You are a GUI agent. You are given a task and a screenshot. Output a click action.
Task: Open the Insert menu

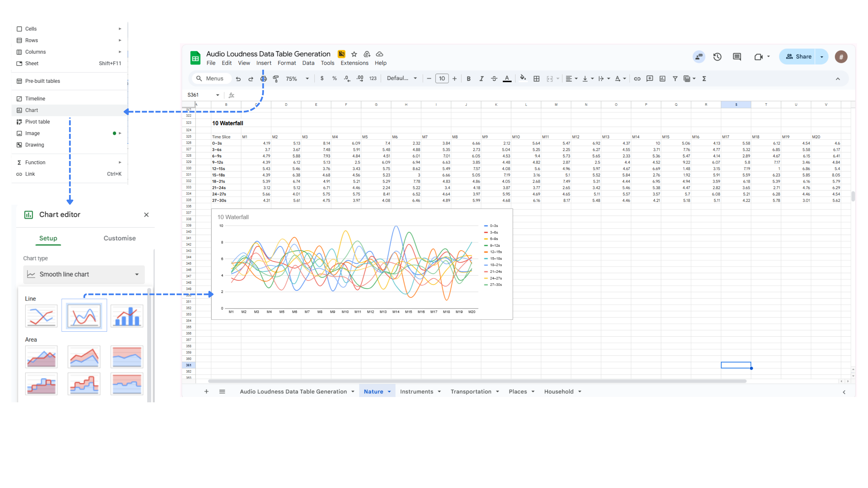264,63
